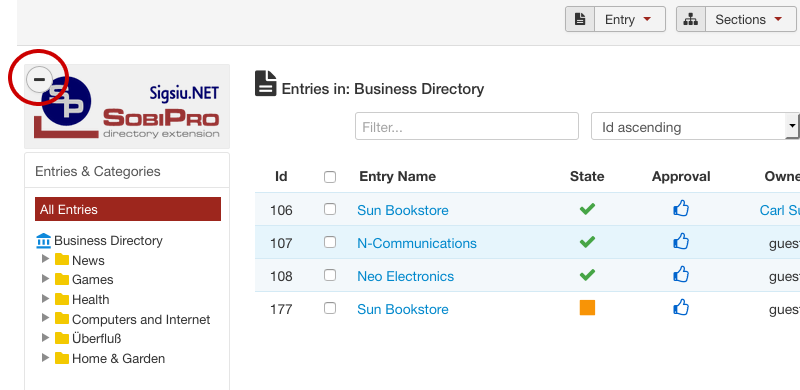Select the Home & Garden label
Screen dimensions: 800x390
click(x=118, y=358)
